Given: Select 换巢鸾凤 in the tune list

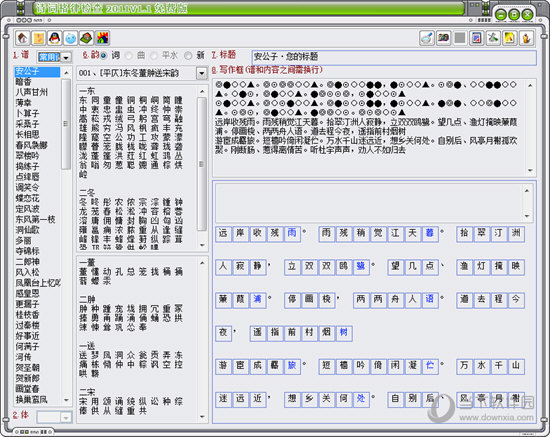Looking at the screenshot, I should (x=32, y=399).
